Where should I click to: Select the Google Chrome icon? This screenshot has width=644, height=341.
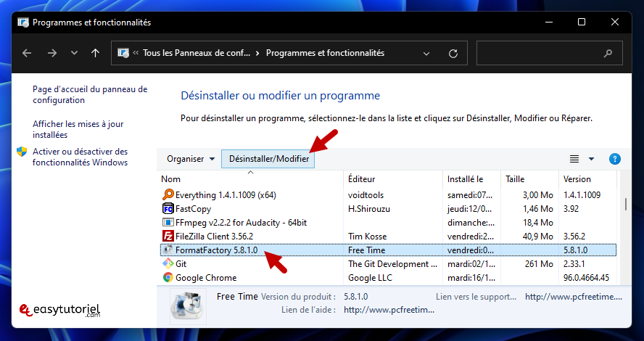[x=168, y=278]
